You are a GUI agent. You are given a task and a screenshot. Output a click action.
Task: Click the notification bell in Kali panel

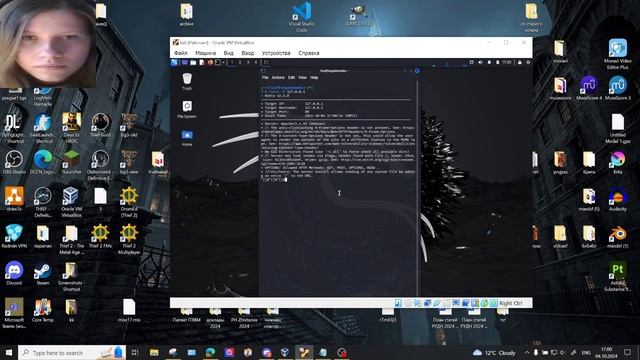[x=489, y=62]
